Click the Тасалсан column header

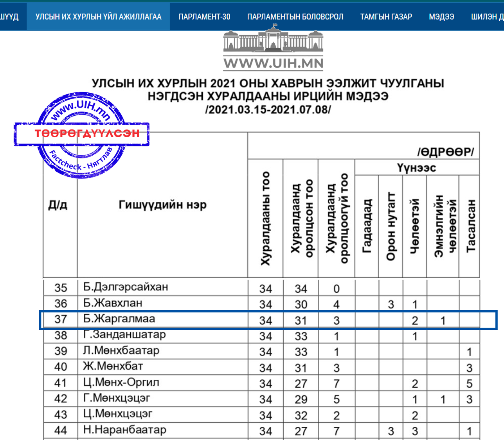(471, 226)
